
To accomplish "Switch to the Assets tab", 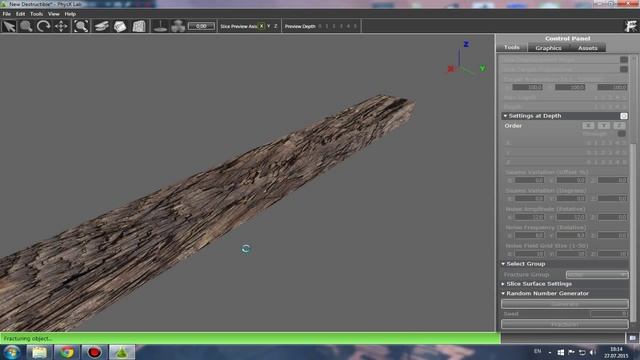I will (x=587, y=48).
